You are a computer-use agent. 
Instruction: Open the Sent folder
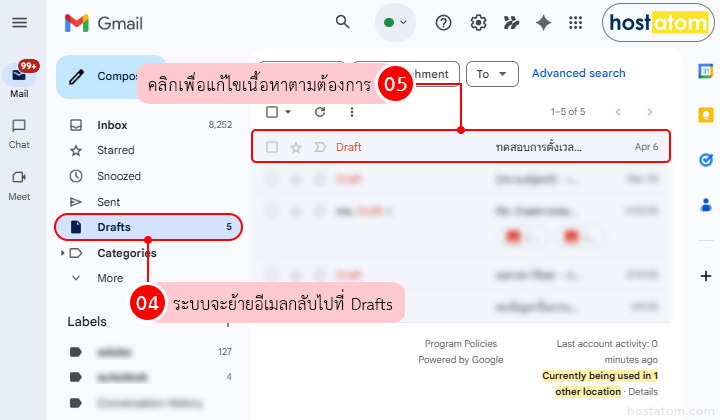pos(148,202)
